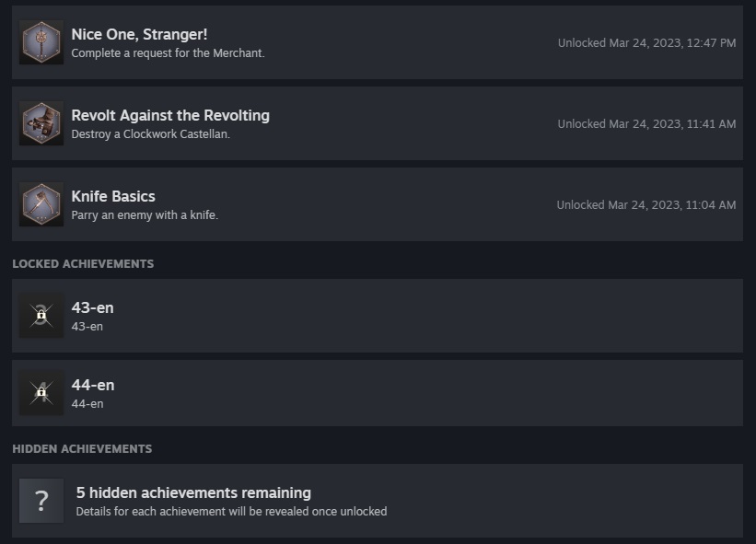Click the Revolt Against the Revolting badge icon
Viewport: 756px width, 544px height.
pos(41,123)
